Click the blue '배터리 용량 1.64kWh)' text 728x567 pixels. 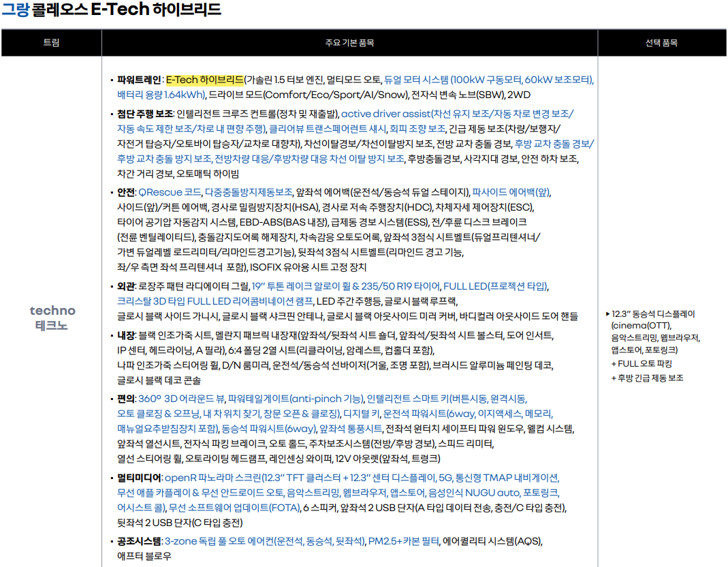point(161,95)
